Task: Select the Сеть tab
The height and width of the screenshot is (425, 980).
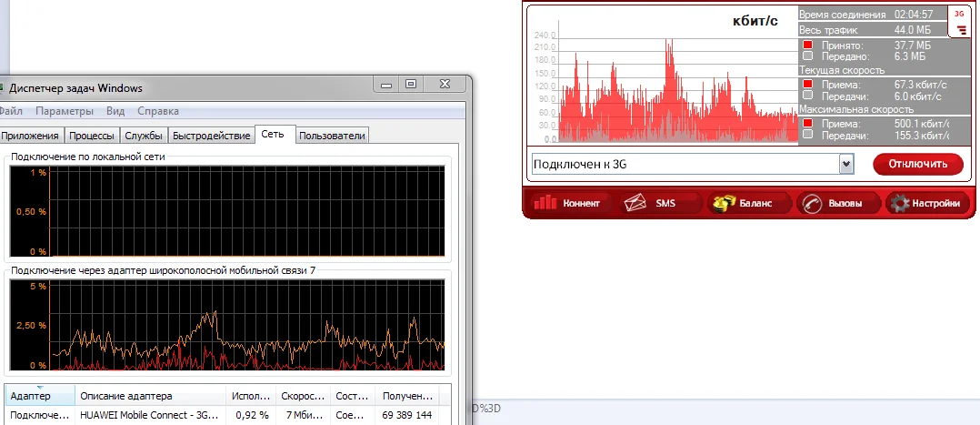Action: pyautogui.click(x=275, y=134)
